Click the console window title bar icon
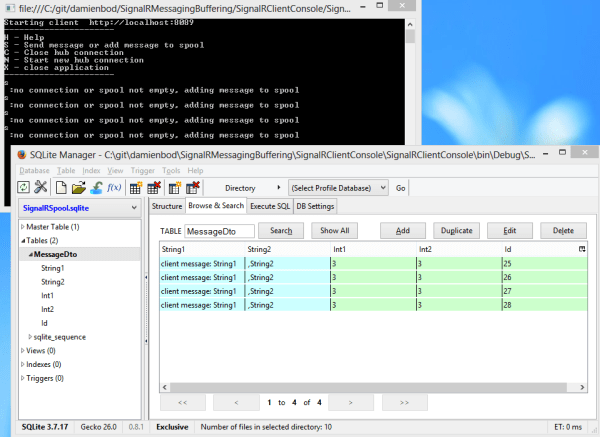600x437 pixels. (x=10, y=8)
